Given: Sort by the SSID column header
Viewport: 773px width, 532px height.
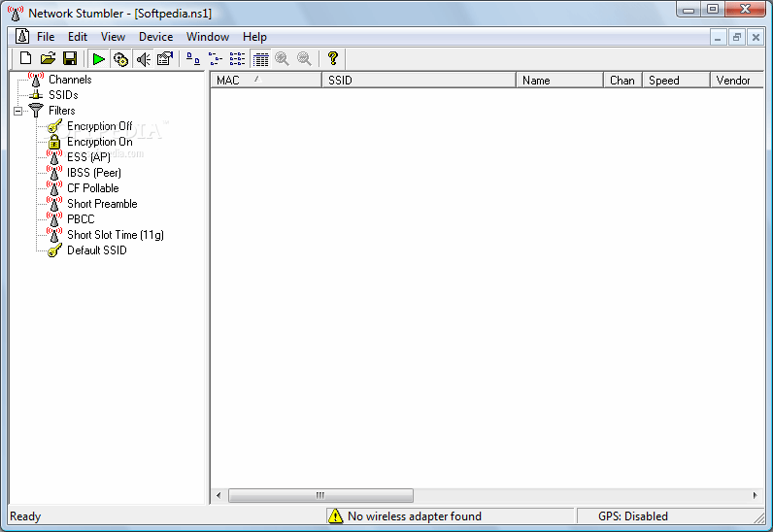Looking at the screenshot, I should tap(418, 81).
